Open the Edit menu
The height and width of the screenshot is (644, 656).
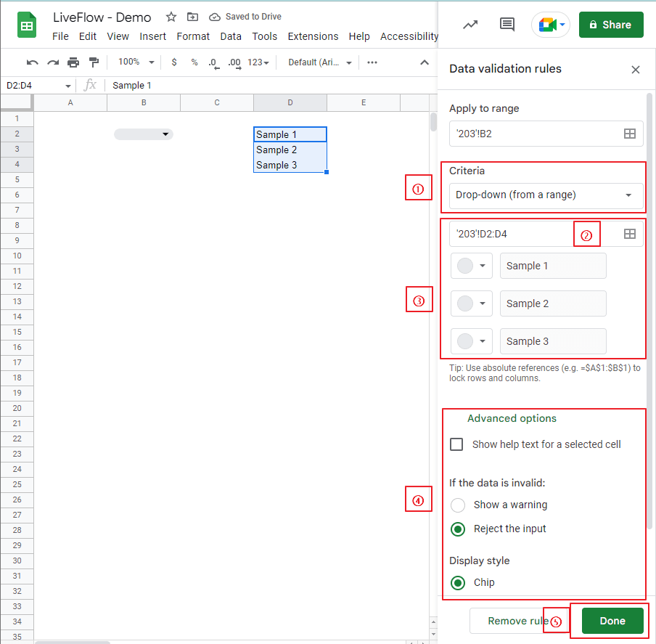pyautogui.click(x=87, y=36)
